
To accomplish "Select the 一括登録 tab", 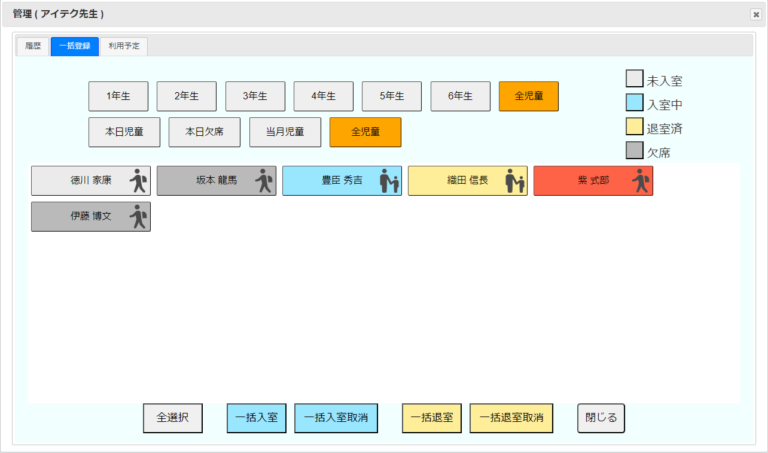I will coord(74,46).
